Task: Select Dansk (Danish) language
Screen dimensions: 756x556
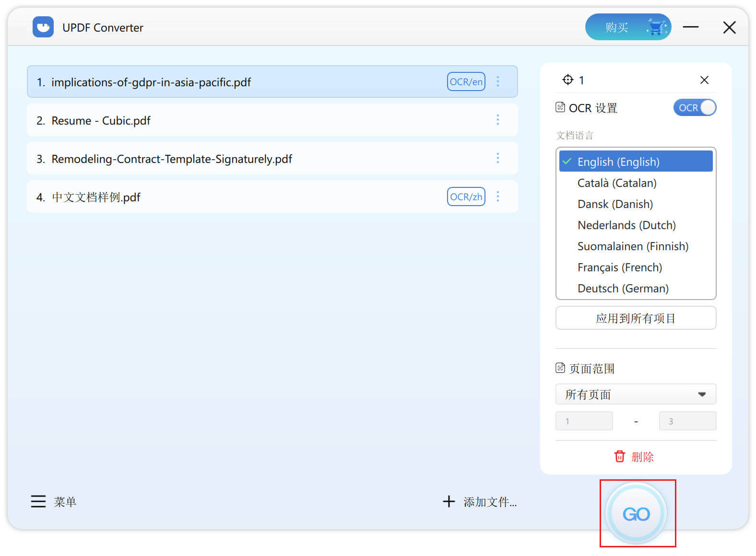Action: (636, 204)
